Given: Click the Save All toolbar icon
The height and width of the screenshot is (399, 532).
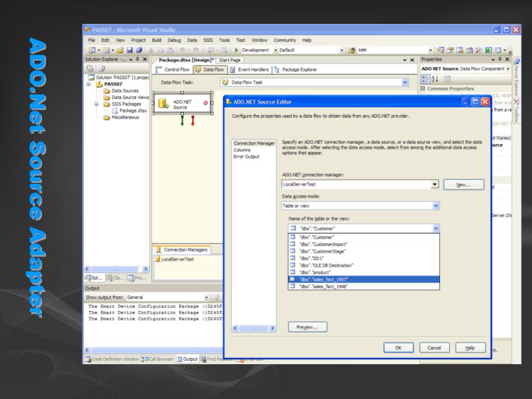Looking at the screenshot, I should [139, 50].
